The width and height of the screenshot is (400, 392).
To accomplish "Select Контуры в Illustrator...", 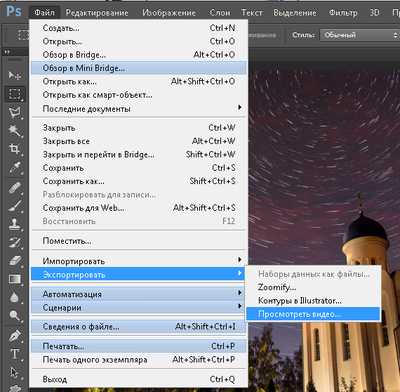I will (x=313, y=301).
